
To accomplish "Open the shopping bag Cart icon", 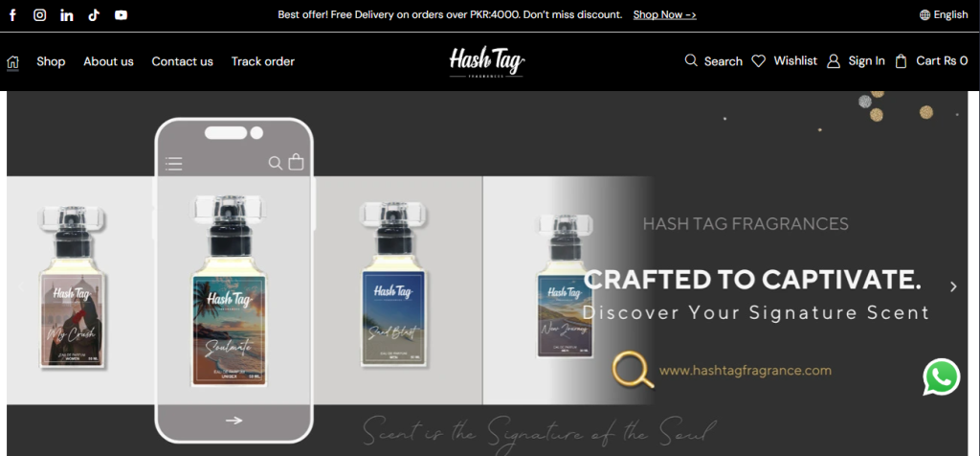I will tap(901, 61).
